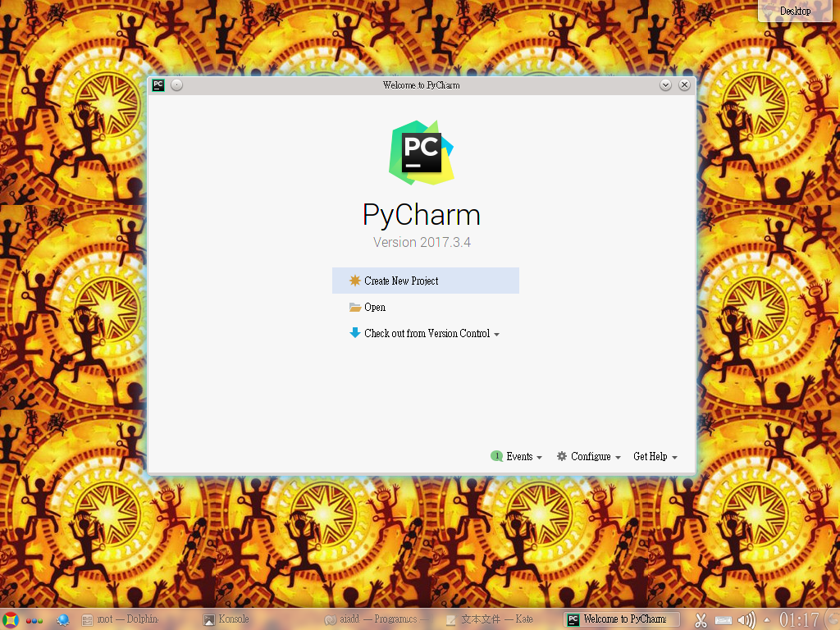Expand hidden system tray icons arrow
This screenshot has height=630, width=840.
[765, 620]
